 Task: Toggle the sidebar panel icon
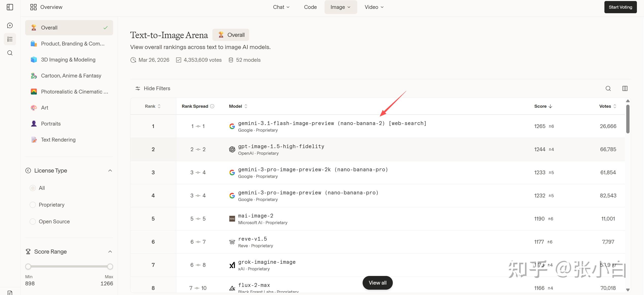(x=10, y=7)
